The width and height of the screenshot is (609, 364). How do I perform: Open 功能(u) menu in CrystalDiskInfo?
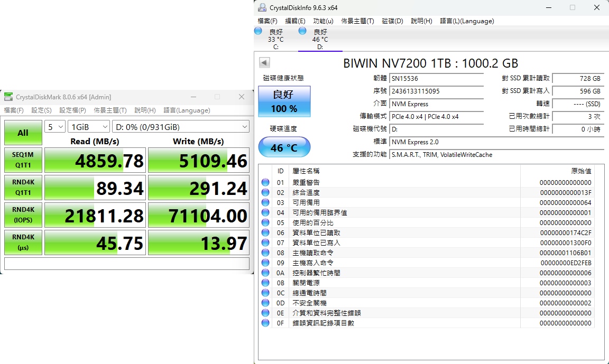click(x=323, y=21)
